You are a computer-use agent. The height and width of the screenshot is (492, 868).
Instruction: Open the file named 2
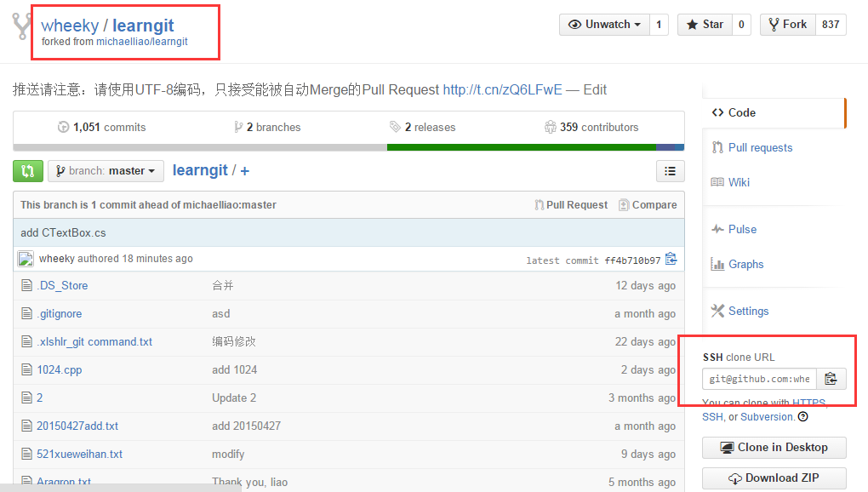click(x=39, y=398)
